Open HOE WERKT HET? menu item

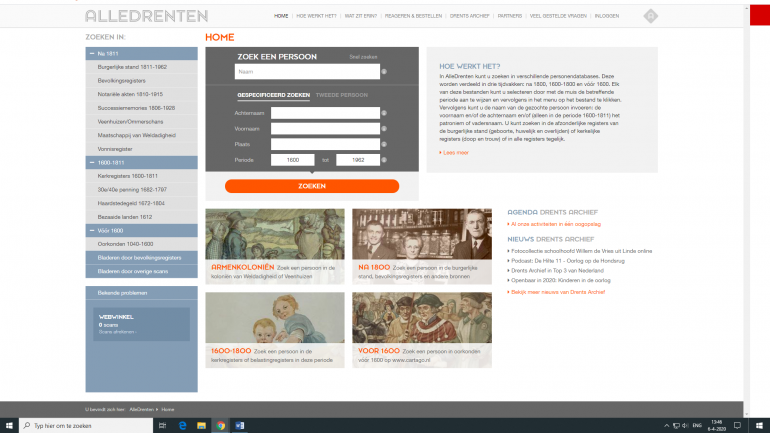tap(316, 16)
